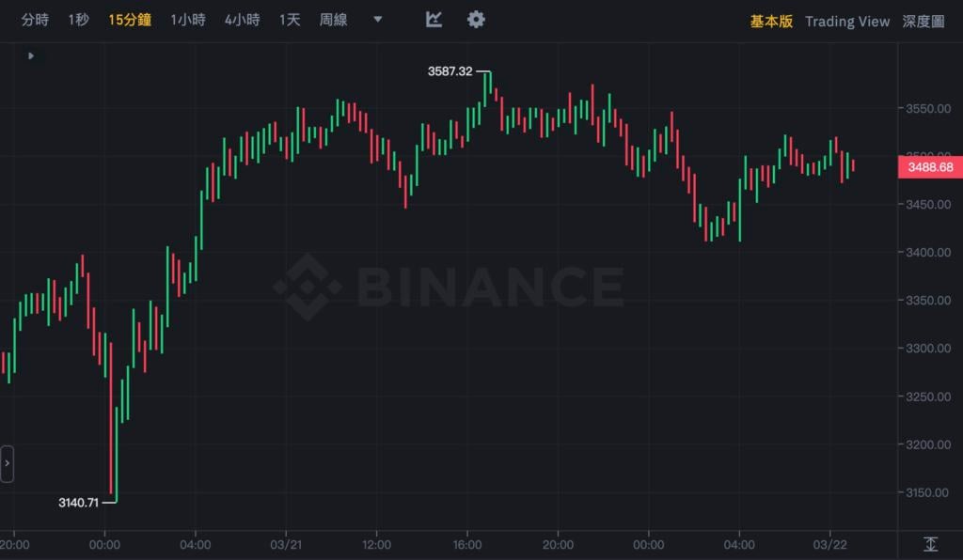Viewport: 963px width, 560px height.
Task: Switch to the Trading View tab
Action: click(x=846, y=21)
